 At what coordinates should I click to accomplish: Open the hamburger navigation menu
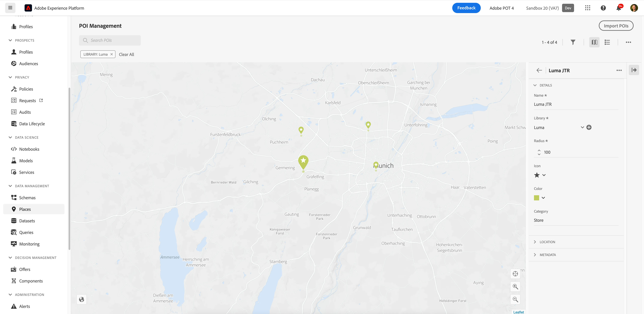[10, 8]
